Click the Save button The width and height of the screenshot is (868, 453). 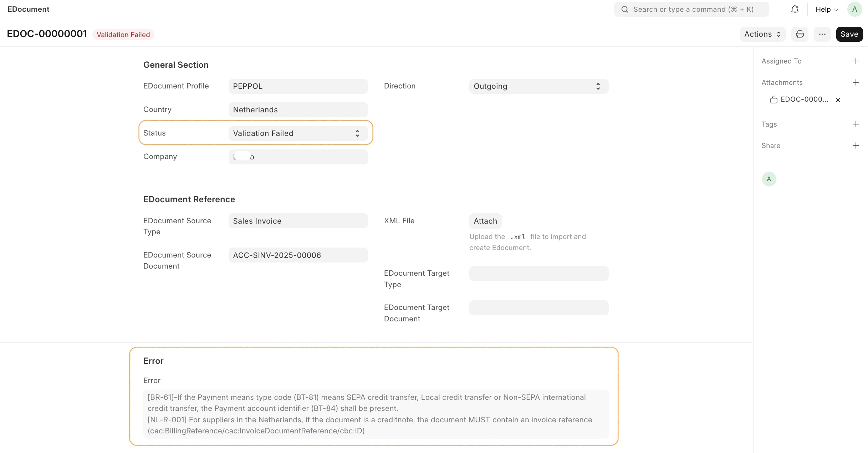849,34
